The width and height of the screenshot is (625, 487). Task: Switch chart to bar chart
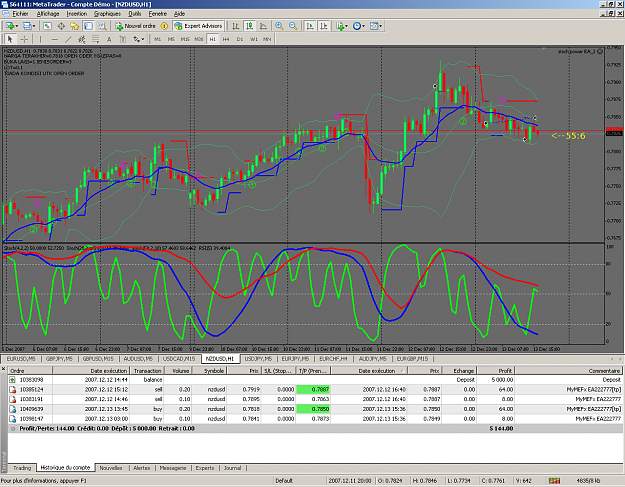point(236,26)
